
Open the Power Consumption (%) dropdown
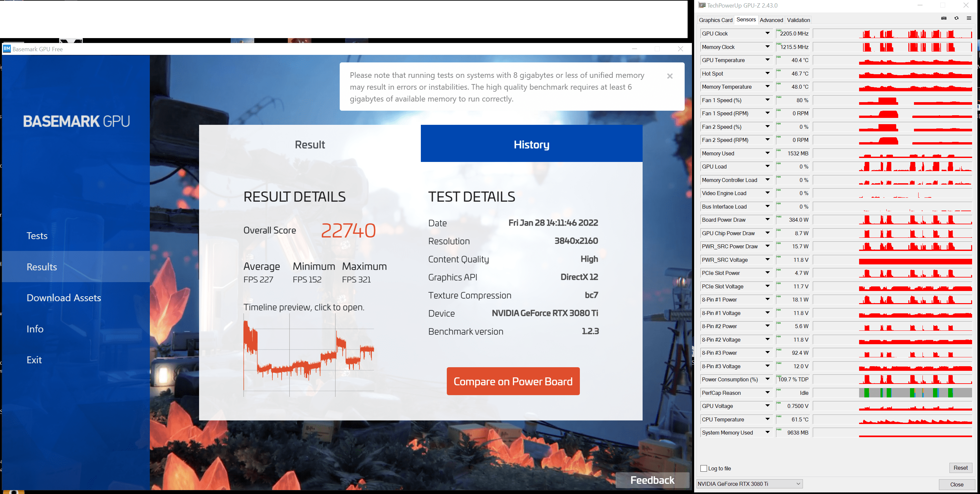[767, 379]
